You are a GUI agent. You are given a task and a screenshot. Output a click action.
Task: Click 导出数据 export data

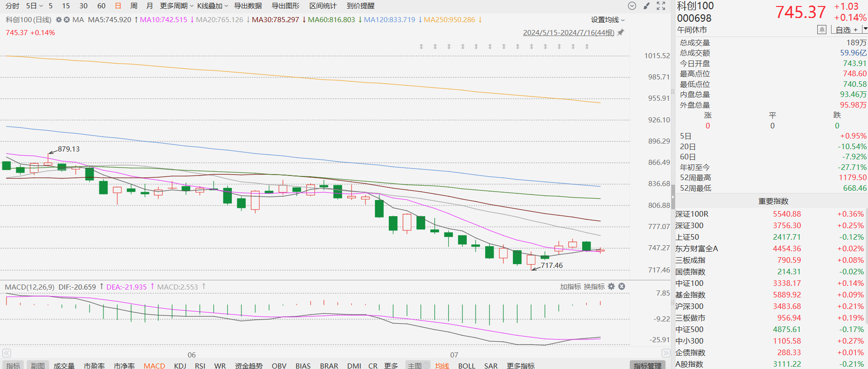[x=248, y=6]
